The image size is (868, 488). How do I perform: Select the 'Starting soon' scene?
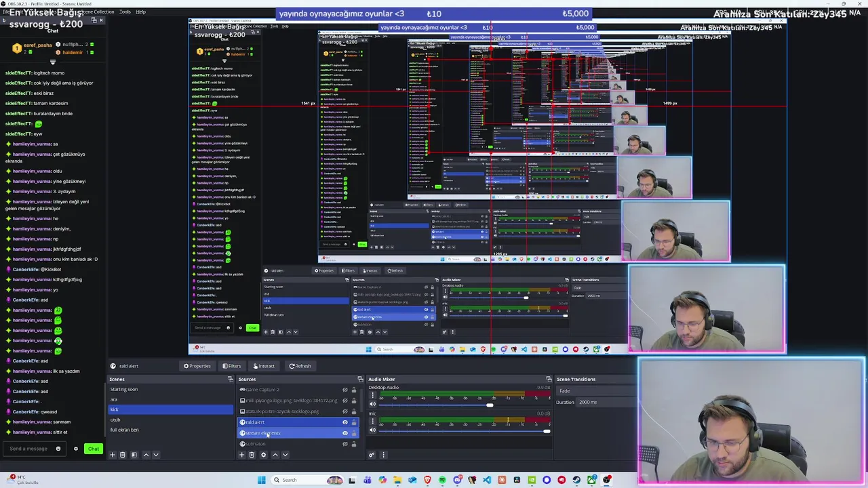[170, 389]
